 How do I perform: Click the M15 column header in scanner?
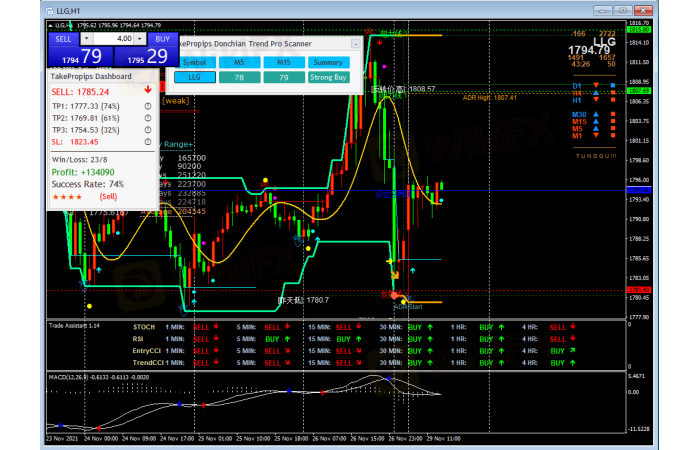[x=283, y=62]
